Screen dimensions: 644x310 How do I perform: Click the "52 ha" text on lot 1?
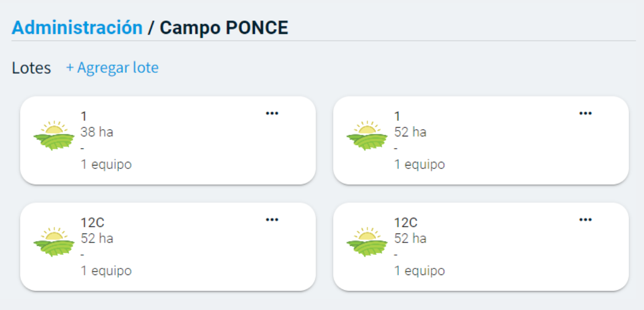coord(410,132)
